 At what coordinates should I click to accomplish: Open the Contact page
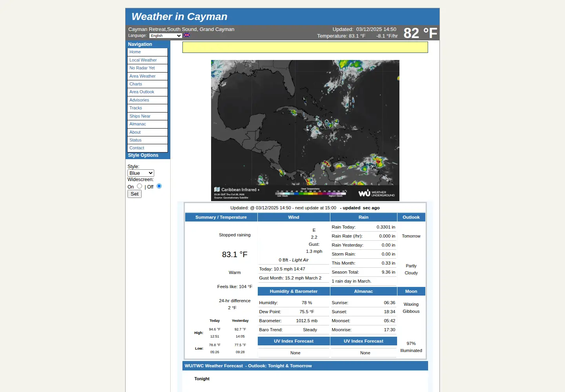pos(148,148)
